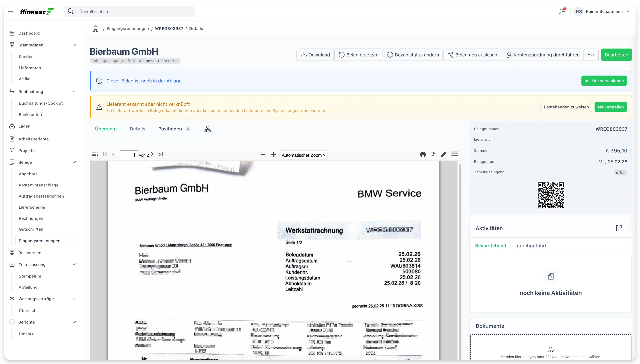This screenshot has height=364, width=640.
Task: Collapse the Stammdaten sidebar section
Action: click(74, 45)
